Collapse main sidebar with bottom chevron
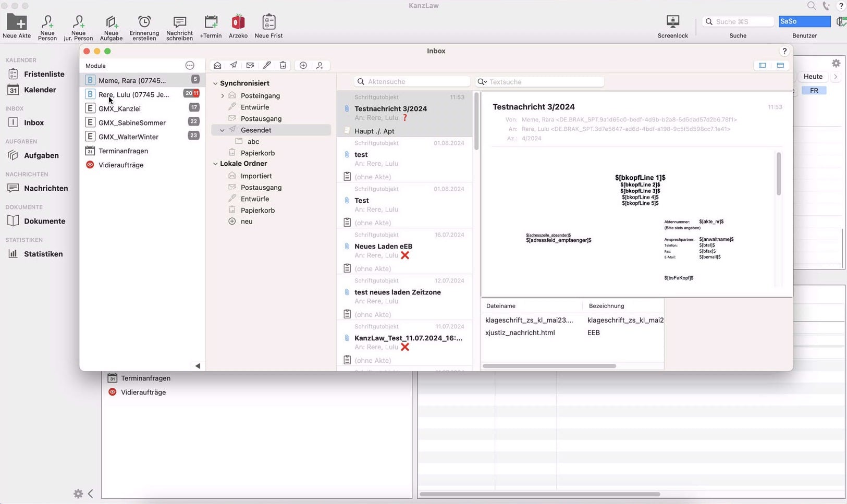The image size is (847, 504). pos(91,494)
